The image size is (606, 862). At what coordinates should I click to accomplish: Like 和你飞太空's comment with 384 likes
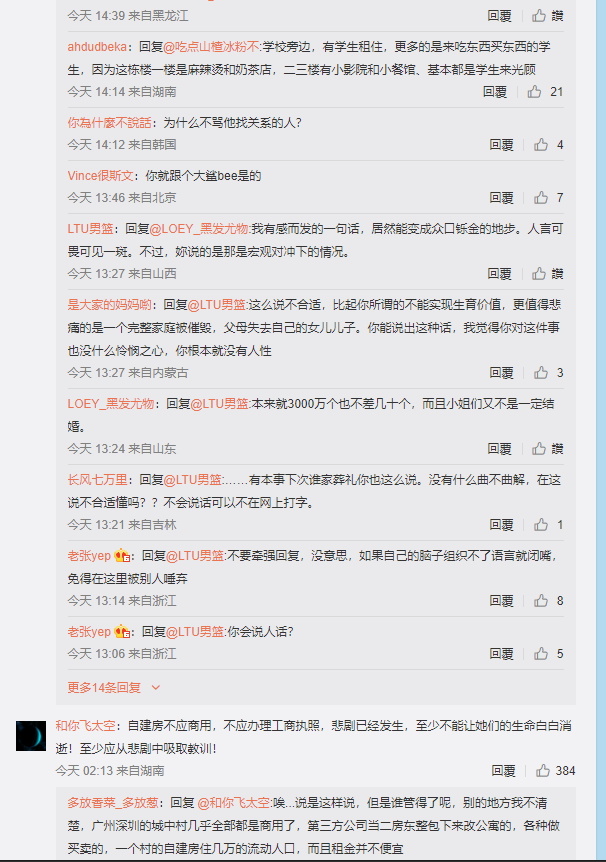pos(543,770)
